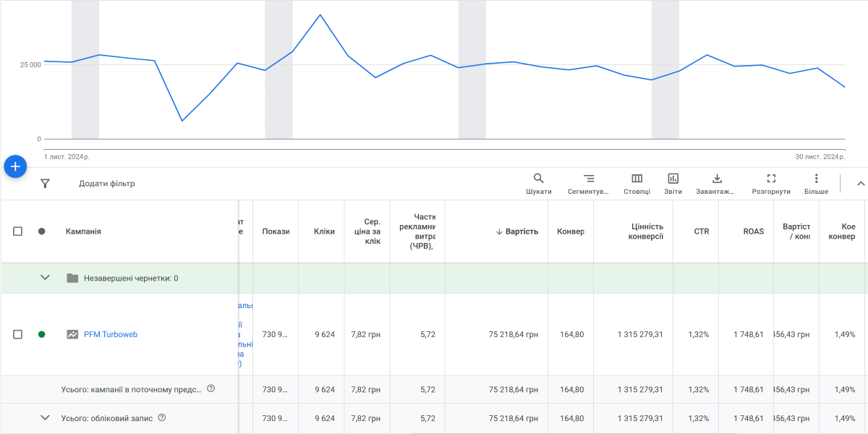Click Додати фільтр to add a filter
Screen dimensions: 868x434
click(107, 184)
